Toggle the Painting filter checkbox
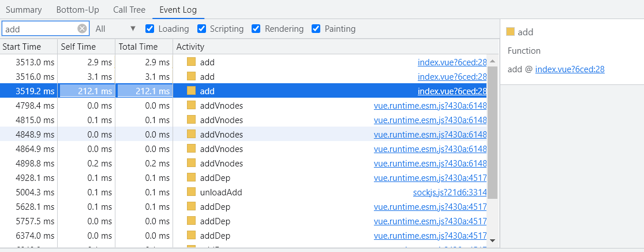This screenshot has height=252, width=644. click(316, 28)
